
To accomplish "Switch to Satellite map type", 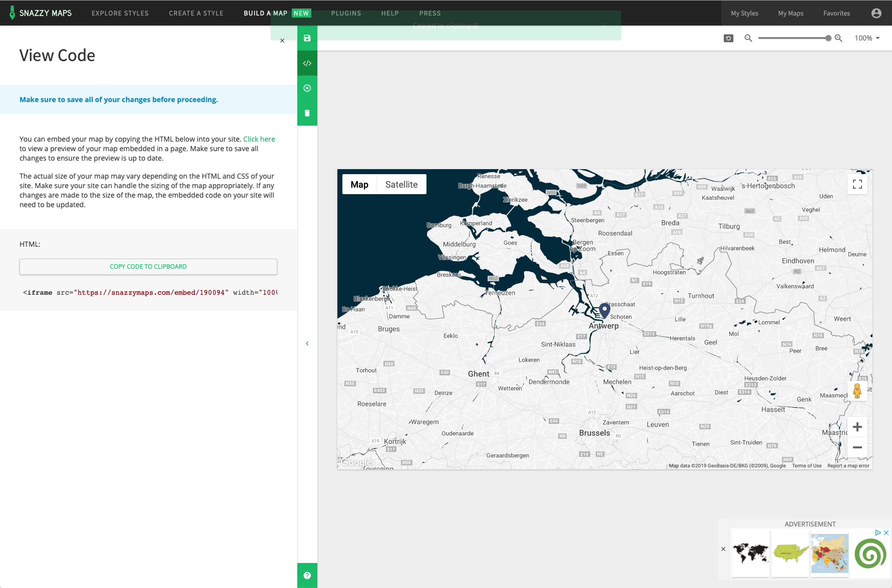I will click(x=401, y=184).
